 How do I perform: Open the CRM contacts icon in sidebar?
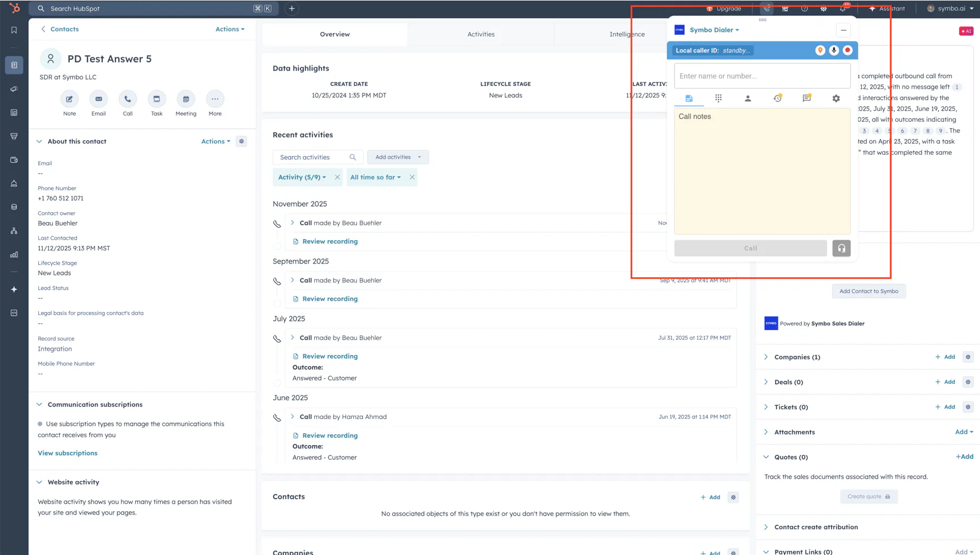click(14, 65)
